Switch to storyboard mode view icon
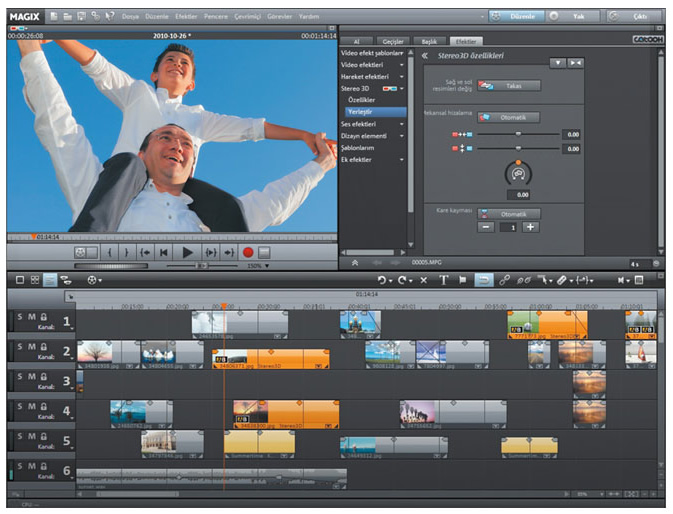The image size is (673, 514). point(20,280)
